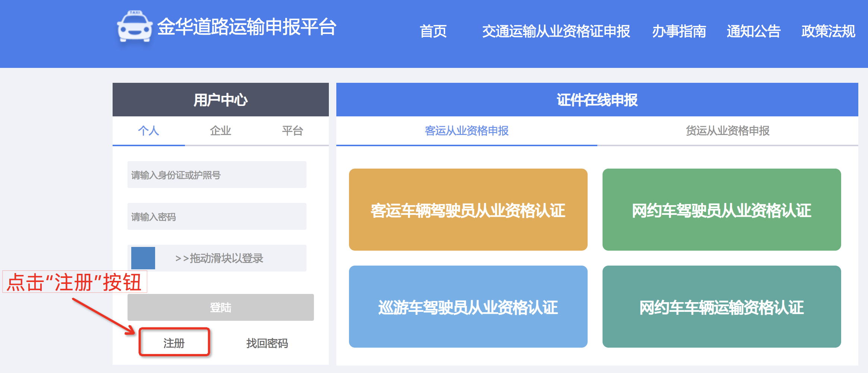
Task: Open 政策法规 in the navigation bar
Action: point(828,31)
